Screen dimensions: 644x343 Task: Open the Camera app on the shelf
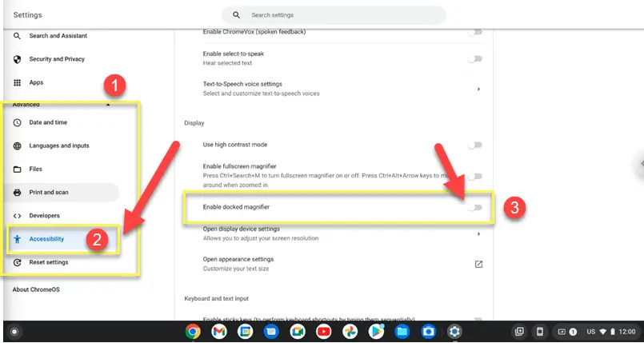428,332
